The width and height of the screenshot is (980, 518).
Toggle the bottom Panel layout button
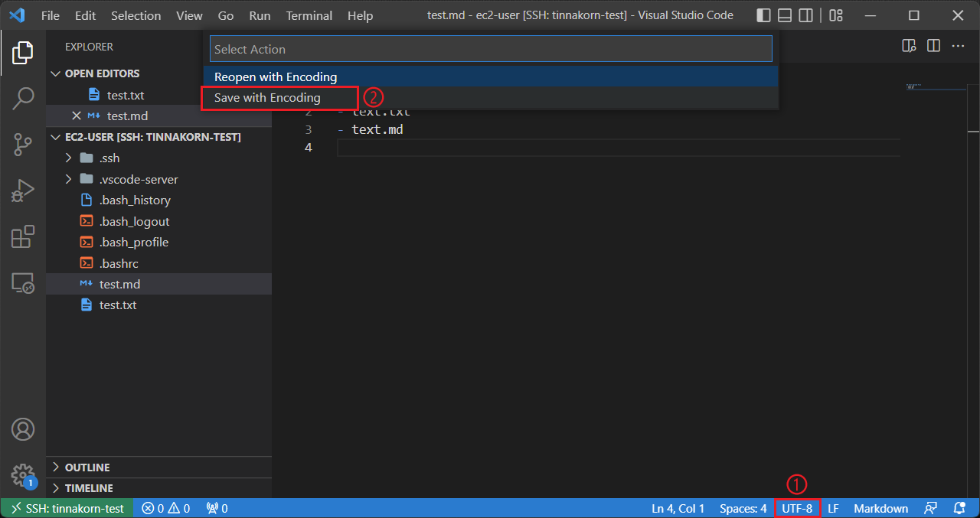(x=784, y=15)
